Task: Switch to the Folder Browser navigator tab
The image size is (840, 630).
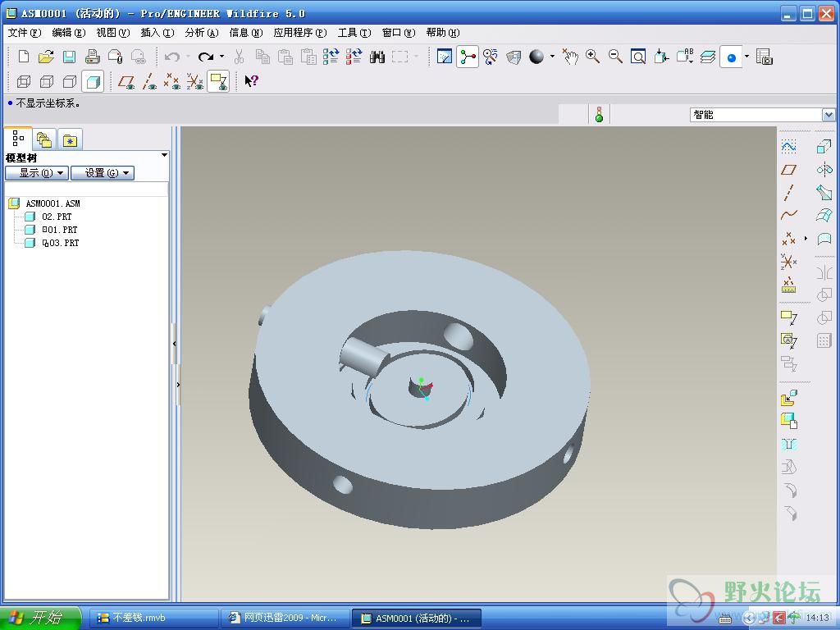Action: tap(44, 140)
